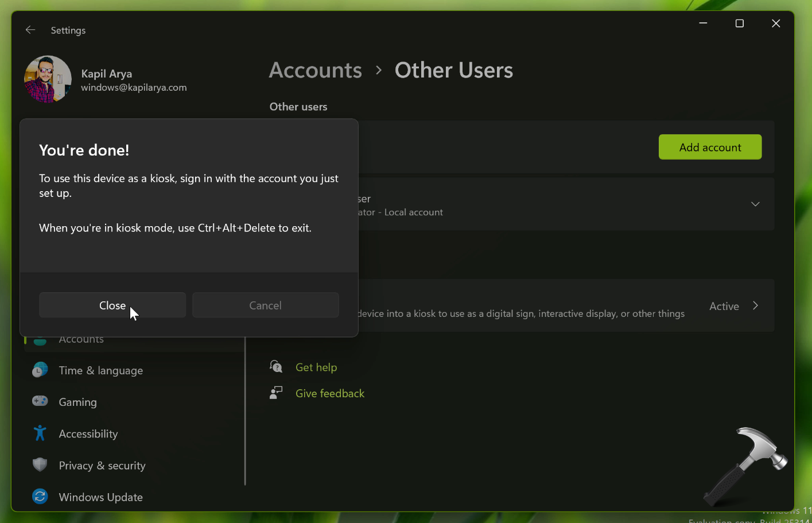Click the Windows Update sync icon
This screenshot has width=812, height=523.
40,497
